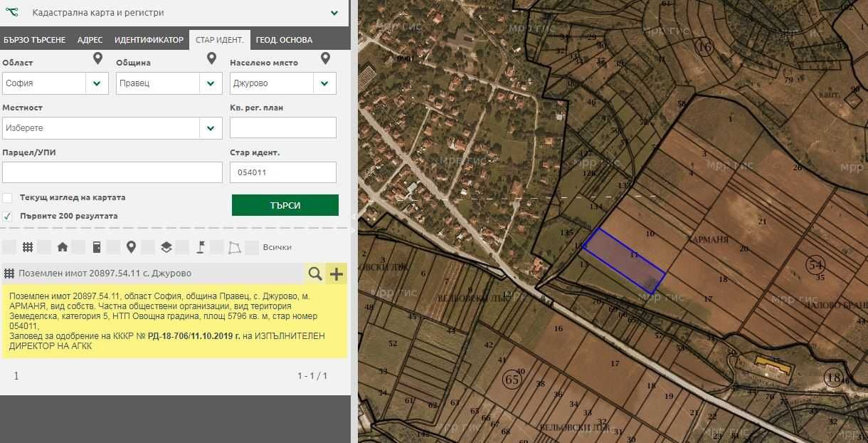Image resolution: width=868 pixels, height=443 pixels.
Task: Select result Поземлен имот 20897.54.11 с. Джурово
Action: [x=105, y=273]
